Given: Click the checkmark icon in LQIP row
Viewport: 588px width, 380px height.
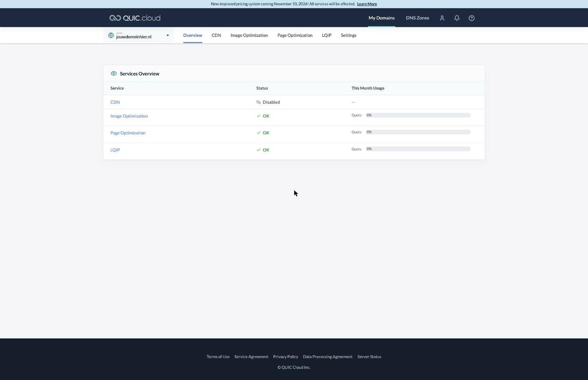Looking at the screenshot, I should (x=258, y=150).
